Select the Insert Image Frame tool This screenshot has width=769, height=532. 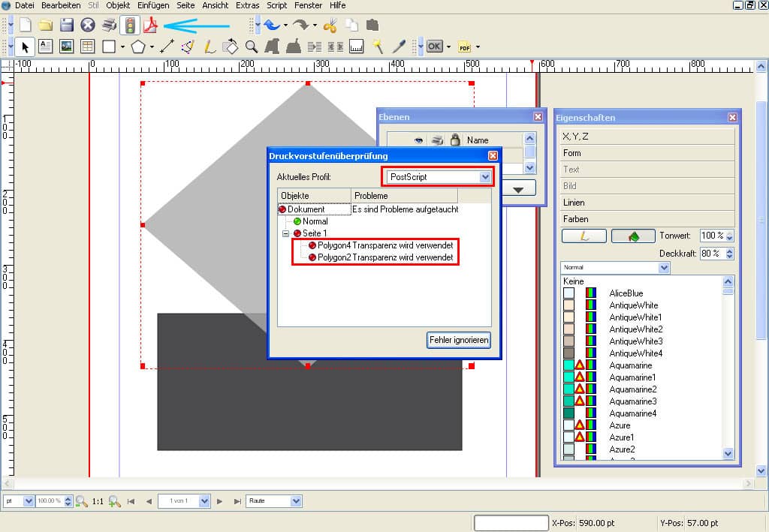click(x=65, y=47)
